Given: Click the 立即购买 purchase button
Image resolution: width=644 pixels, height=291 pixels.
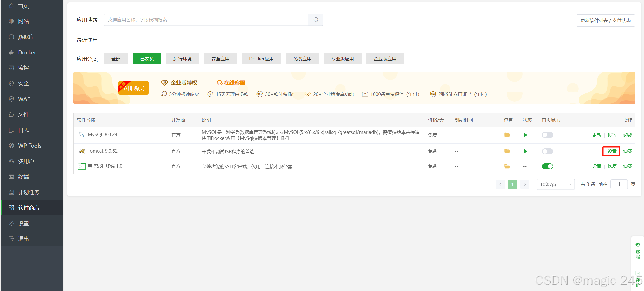Looking at the screenshot, I should click(134, 88).
